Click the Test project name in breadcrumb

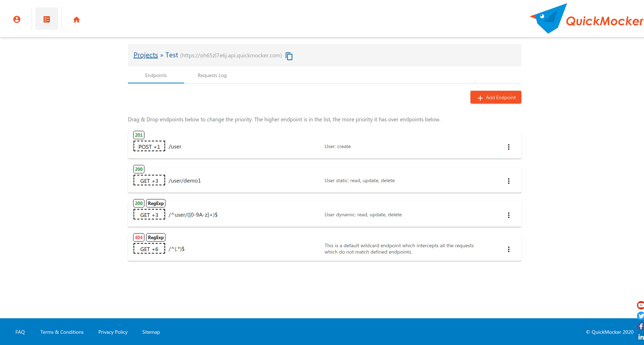(172, 55)
